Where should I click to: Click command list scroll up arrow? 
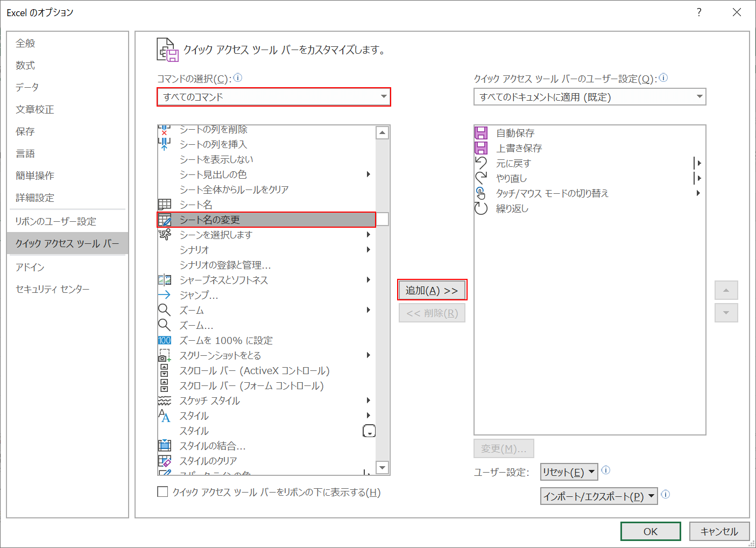pos(383,132)
